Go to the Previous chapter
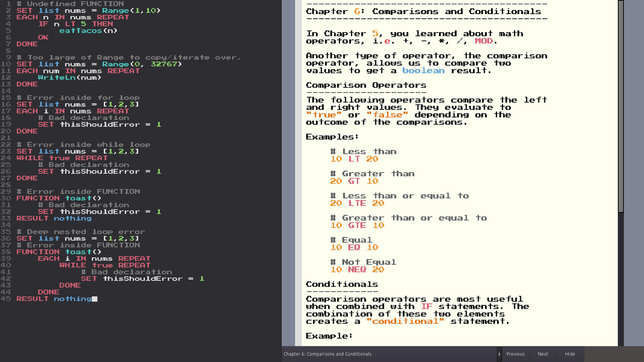The image size is (644, 362). (x=515, y=354)
